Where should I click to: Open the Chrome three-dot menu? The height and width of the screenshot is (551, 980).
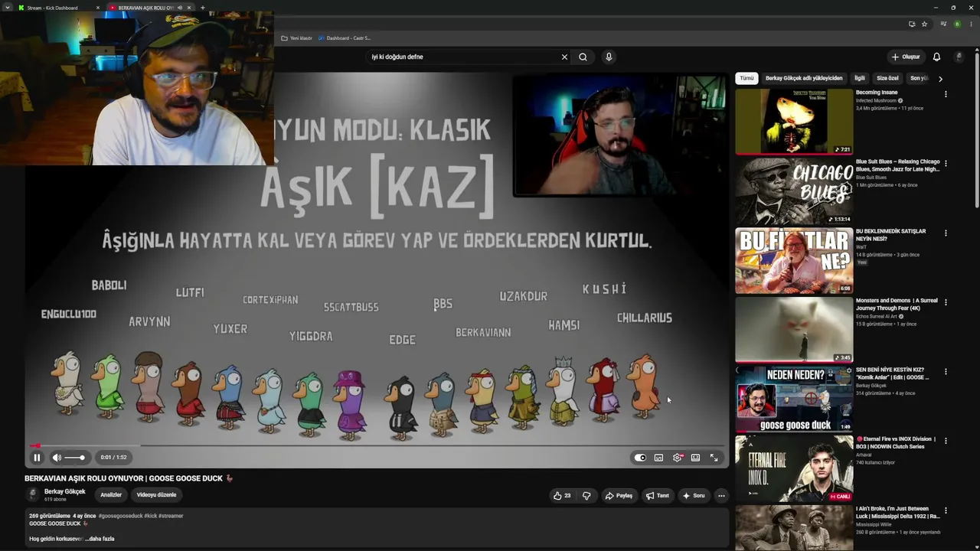tap(970, 24)
